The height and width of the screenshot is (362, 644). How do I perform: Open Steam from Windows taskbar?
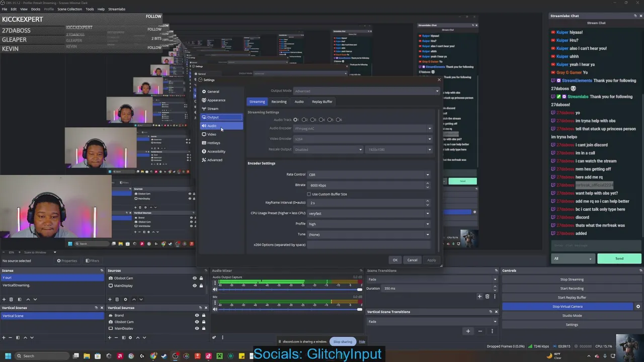coord(164,356)
